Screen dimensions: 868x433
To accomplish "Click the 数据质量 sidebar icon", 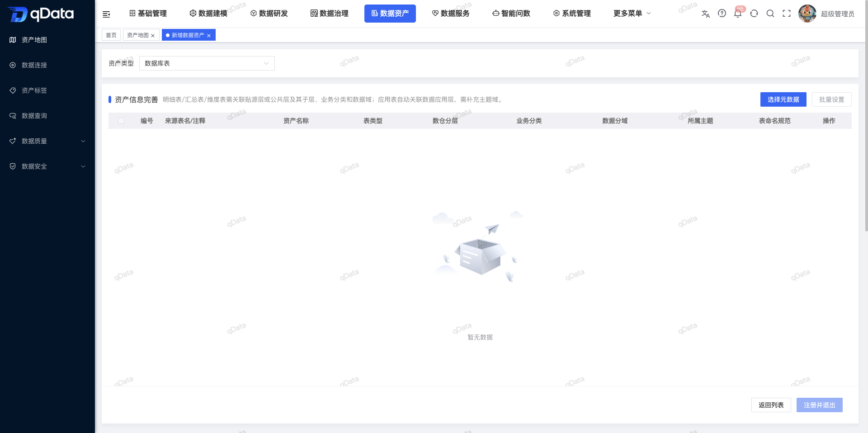I will tap(13, 141).
